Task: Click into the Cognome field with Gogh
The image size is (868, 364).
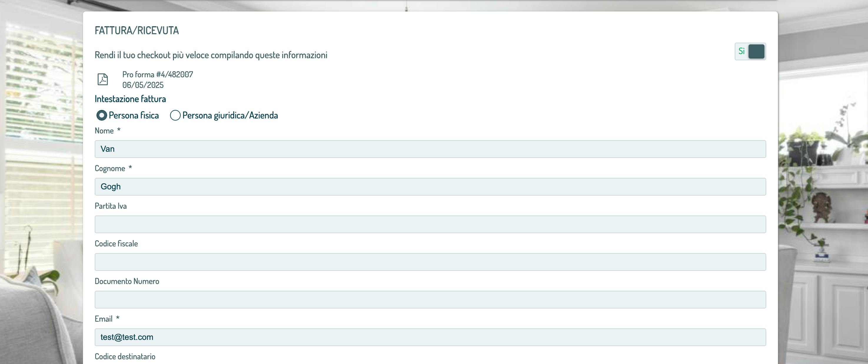Action: click(430, 187)
